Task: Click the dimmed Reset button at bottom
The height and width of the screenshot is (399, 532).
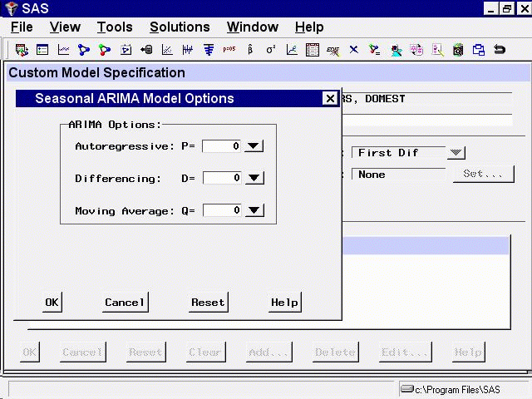Action: pyautogui.click(x=146, y=352)
